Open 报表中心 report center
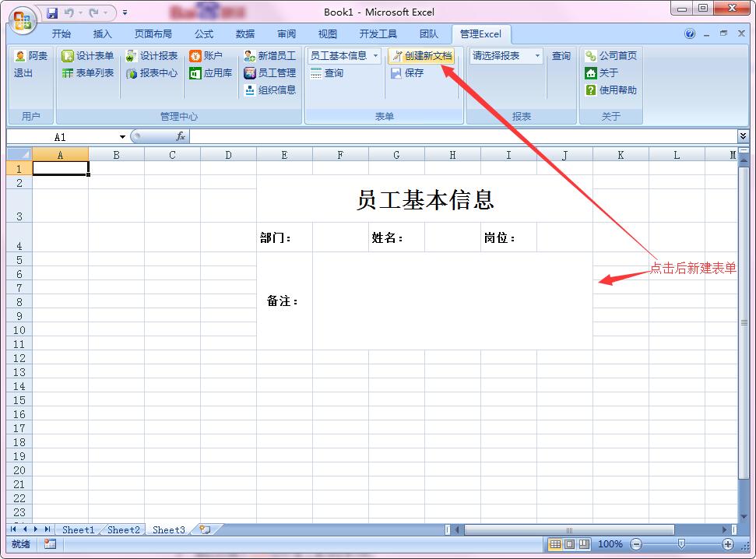Viewport: 756px width, 559px height. point(151,73)
